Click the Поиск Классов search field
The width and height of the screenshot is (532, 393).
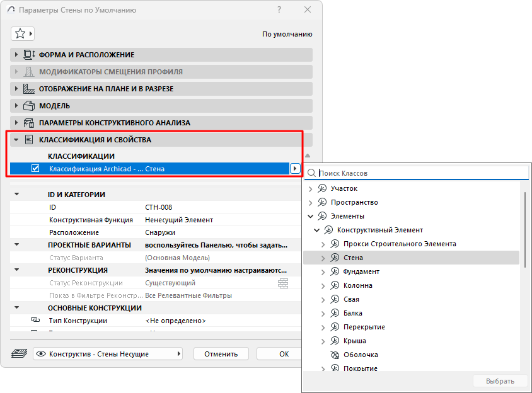point(417,173)
